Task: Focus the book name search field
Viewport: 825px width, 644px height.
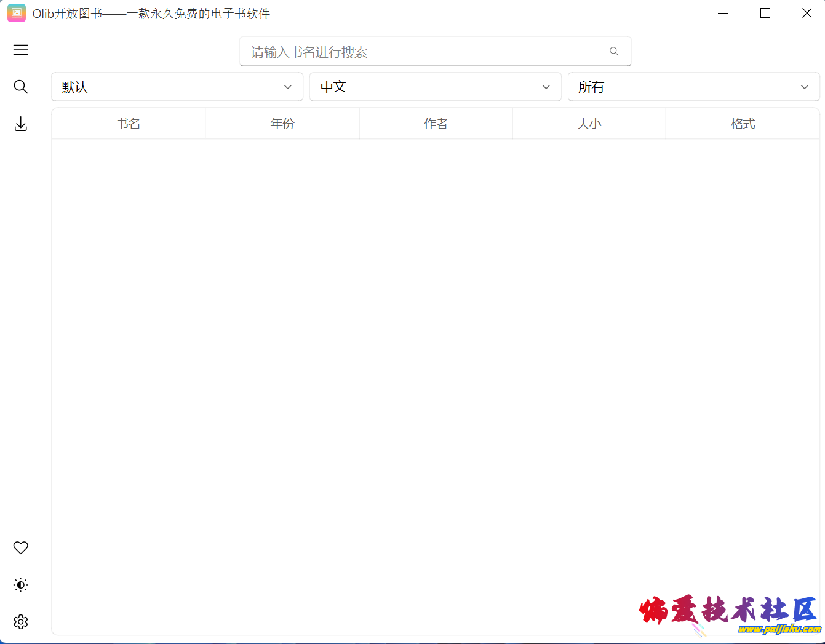Action: [424, 52]
